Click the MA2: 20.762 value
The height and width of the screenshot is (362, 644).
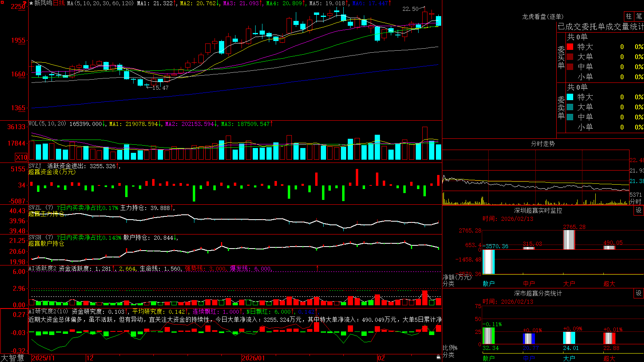[198, 3]
